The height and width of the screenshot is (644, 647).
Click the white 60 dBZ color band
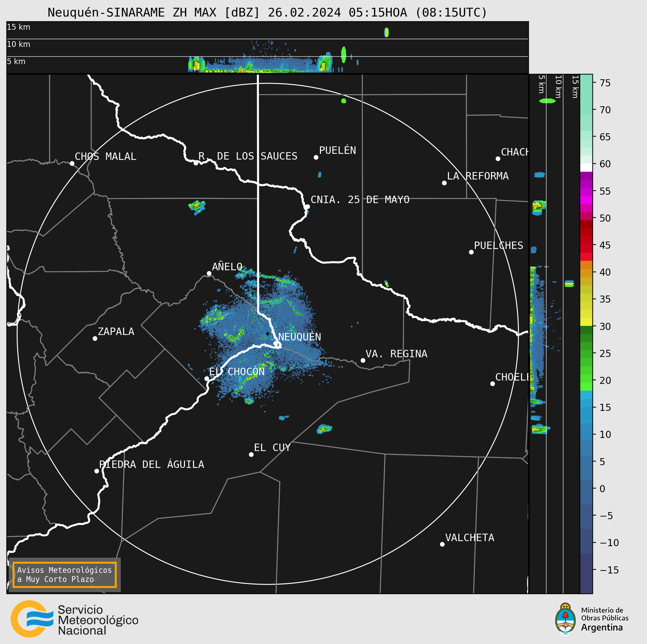click(x=586, y=168)
